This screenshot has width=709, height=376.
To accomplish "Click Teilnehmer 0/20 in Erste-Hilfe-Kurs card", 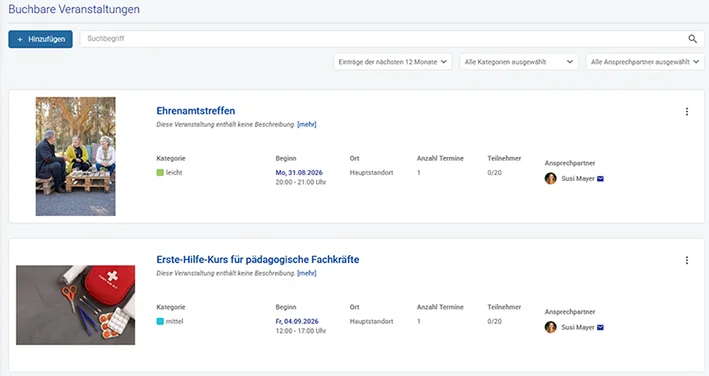I will click(494, 321).
